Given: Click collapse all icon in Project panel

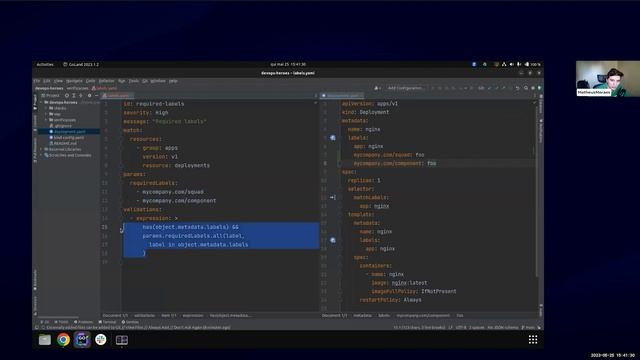Looking at the screenshot, I should (81, 96).
